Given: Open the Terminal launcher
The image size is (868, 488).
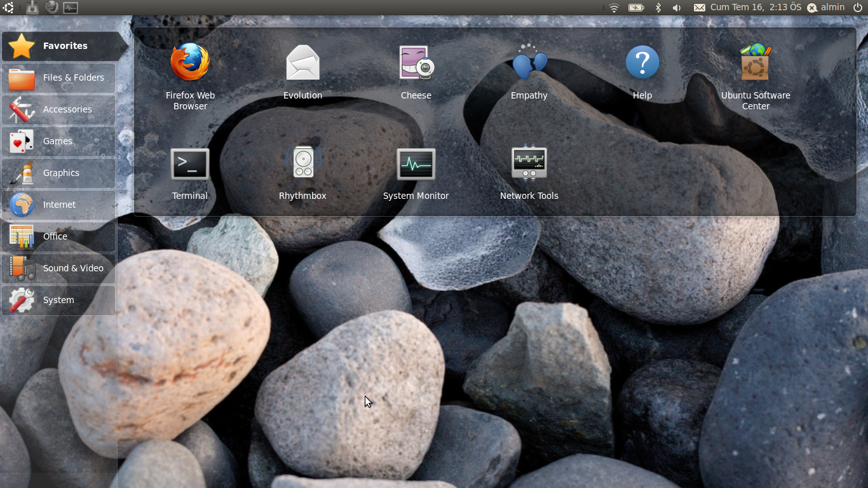Looking at the screenshot, I should (x=190, y=173).
